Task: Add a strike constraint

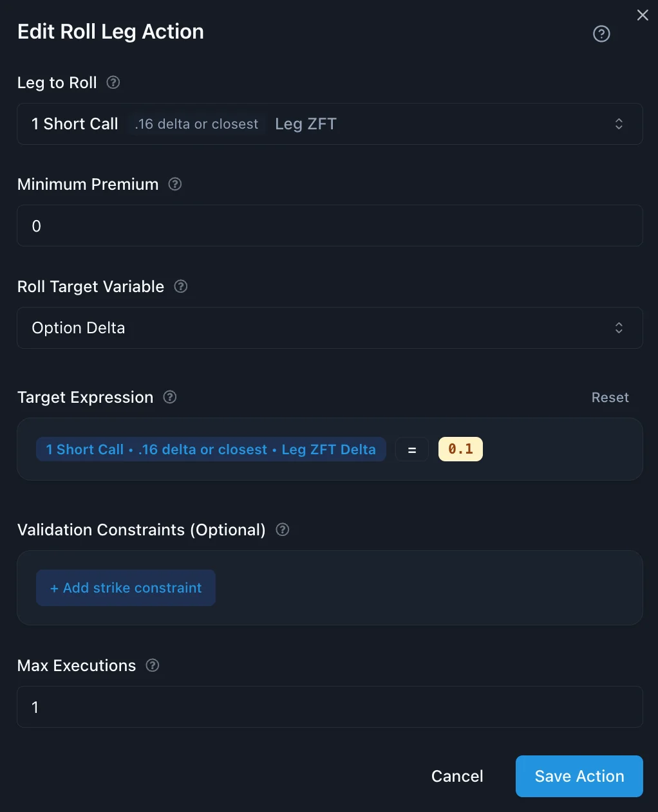Action: 126,588
